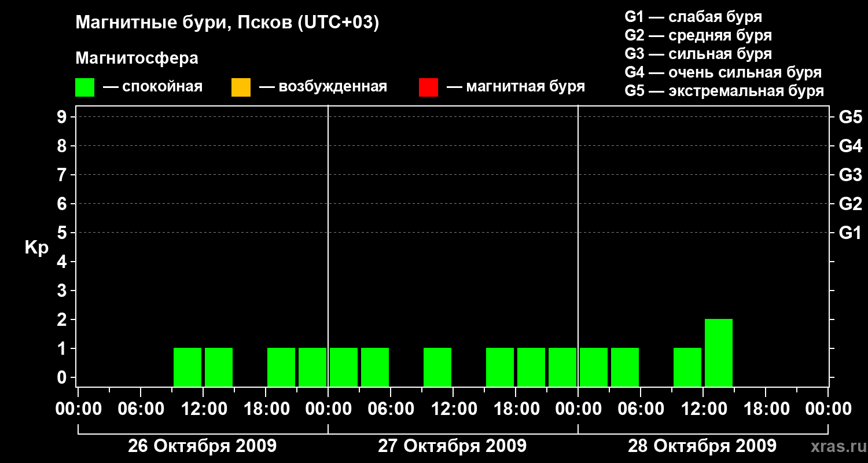
Task: Click the 'Kp' axis title
Action: pos(36,247)
